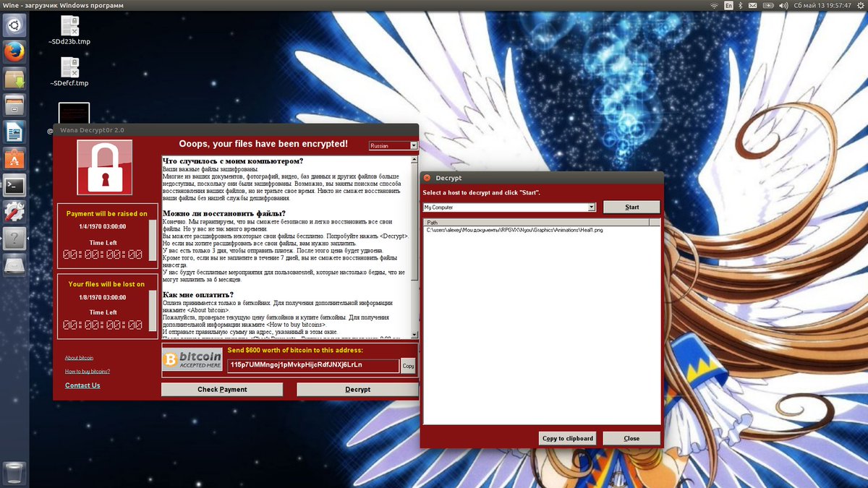Click Copy to clipboard button
The image size is (868, 488).
tap(568, 438)
